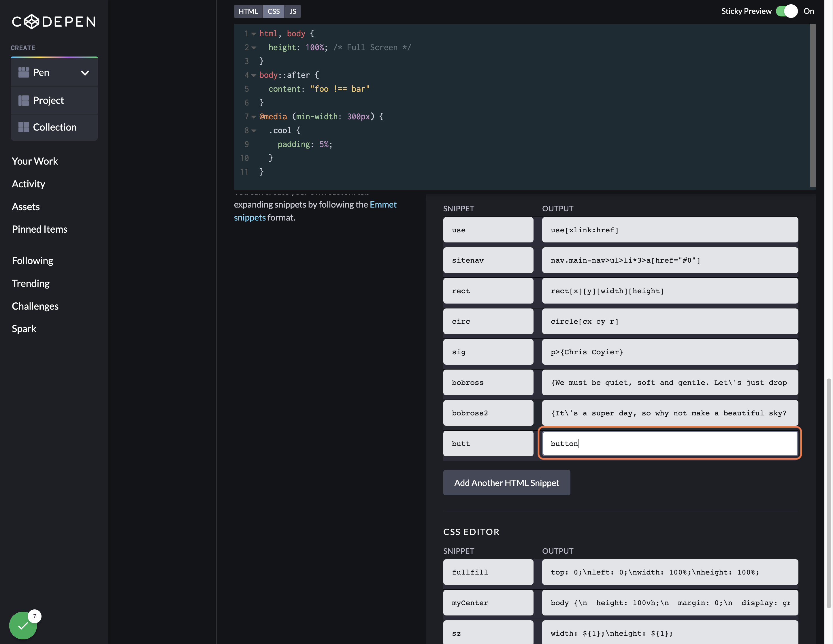
Task: Open Pinned Items in sidebar
Action: 40,229
